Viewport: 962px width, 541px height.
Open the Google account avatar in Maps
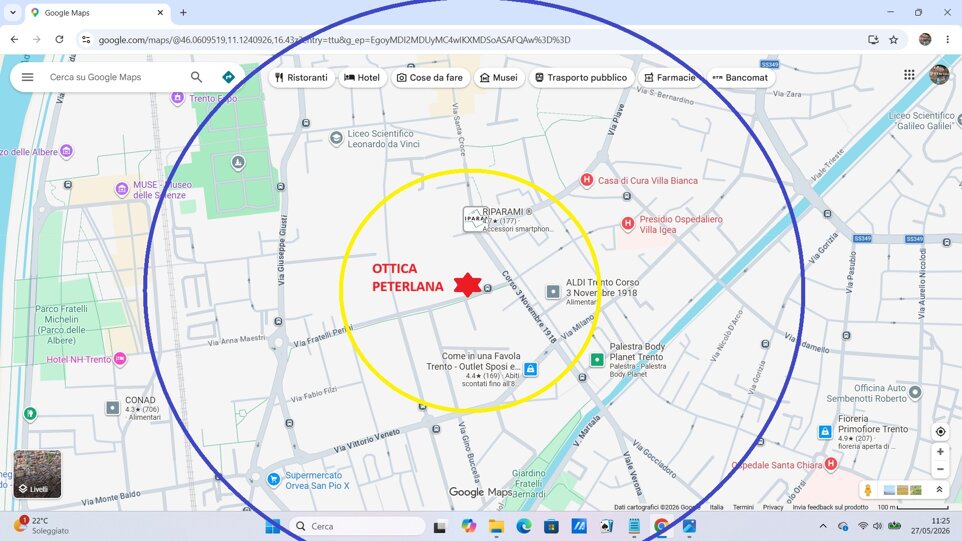click(939, 75)
